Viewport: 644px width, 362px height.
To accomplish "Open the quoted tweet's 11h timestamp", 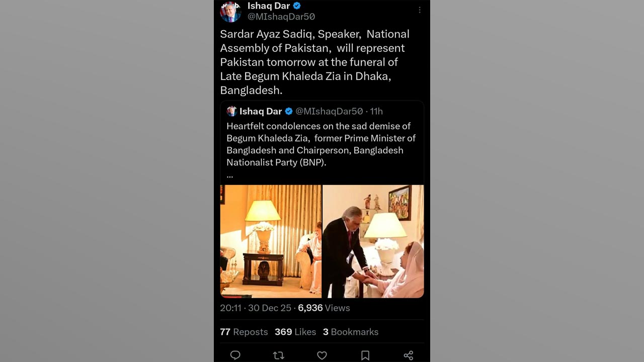I will [376, 111].
